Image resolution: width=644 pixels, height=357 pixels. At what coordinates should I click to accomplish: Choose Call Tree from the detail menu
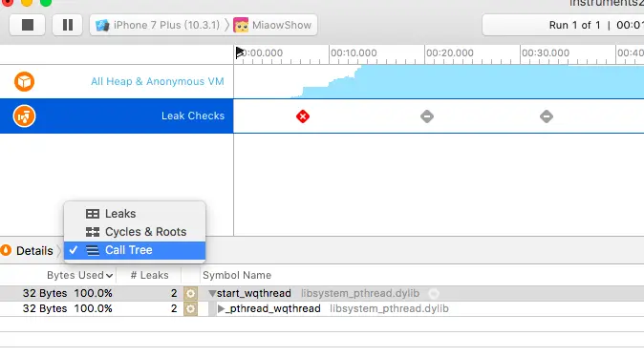[x=135, y=250]
